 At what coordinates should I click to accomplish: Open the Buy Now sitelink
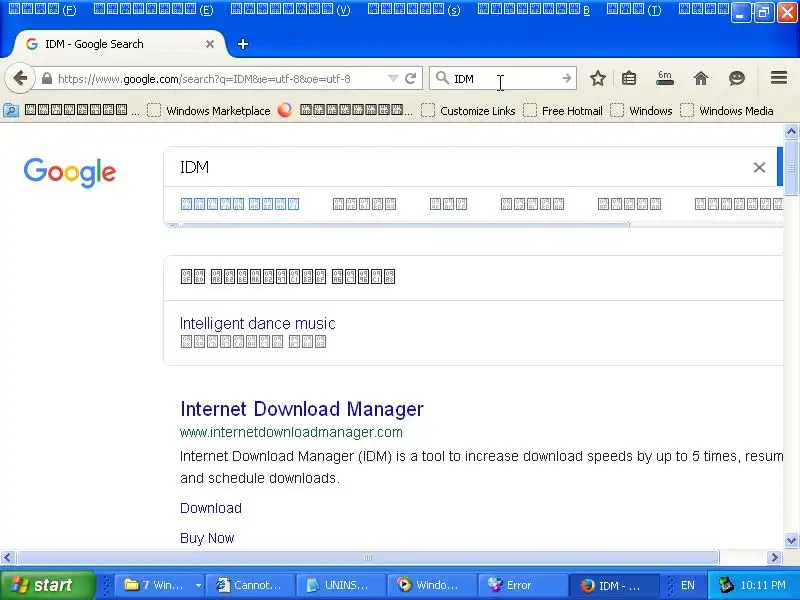pyautogui.click(x=207, y=538)
